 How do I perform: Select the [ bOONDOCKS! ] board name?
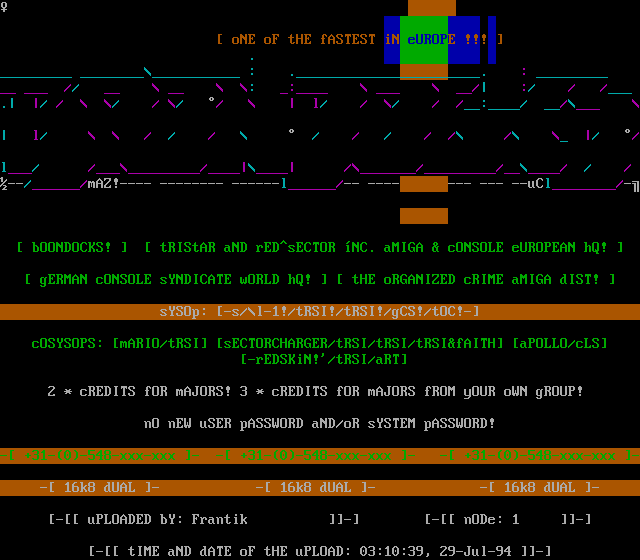point(72,247)
